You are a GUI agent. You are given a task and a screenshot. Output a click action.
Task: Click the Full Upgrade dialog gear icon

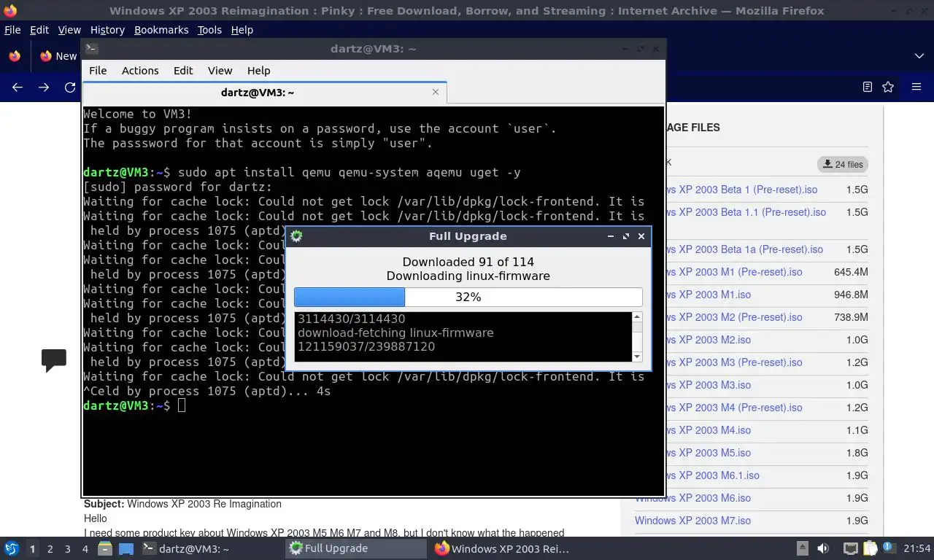coord(296,236)
